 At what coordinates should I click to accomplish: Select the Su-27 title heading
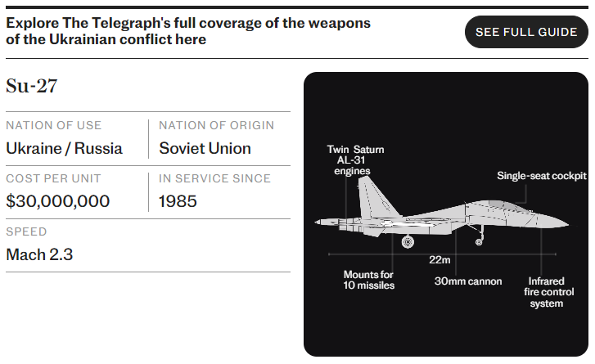point(31,86)
